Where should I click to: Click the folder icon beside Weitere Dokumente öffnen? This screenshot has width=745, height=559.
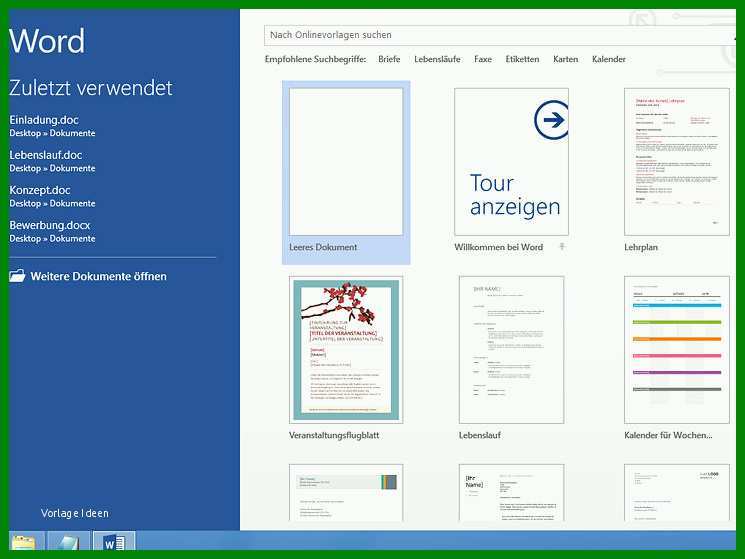[17, 276]
